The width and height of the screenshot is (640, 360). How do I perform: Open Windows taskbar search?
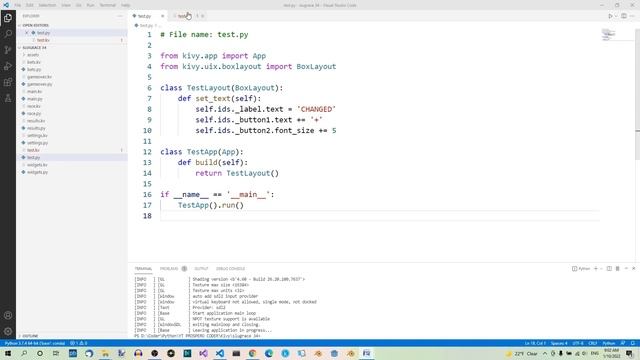(x=24, y=353)
